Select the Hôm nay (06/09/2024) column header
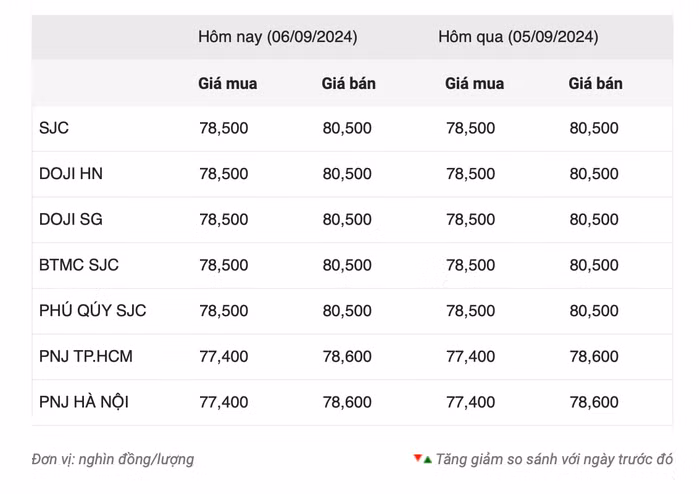Image resolution: width=700 pixels, height=494 pixels. [277, 37]
